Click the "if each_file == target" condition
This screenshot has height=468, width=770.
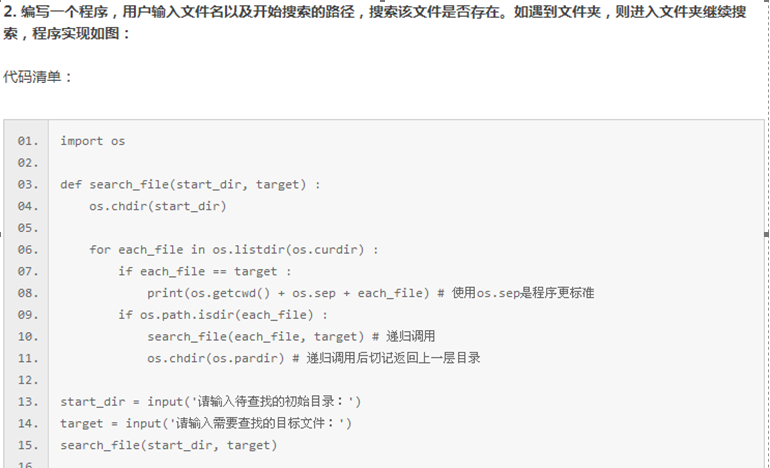(x=205, y=271)
